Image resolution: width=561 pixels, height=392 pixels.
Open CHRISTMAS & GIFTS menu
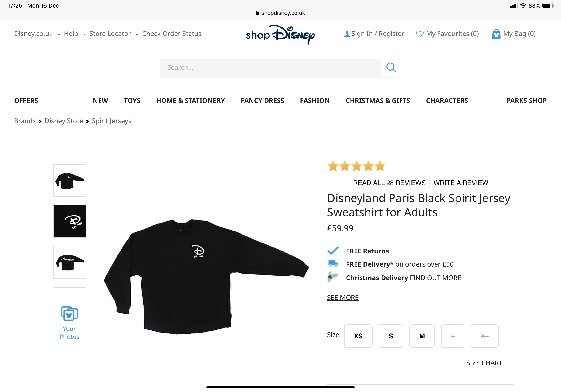click(378, 101)
